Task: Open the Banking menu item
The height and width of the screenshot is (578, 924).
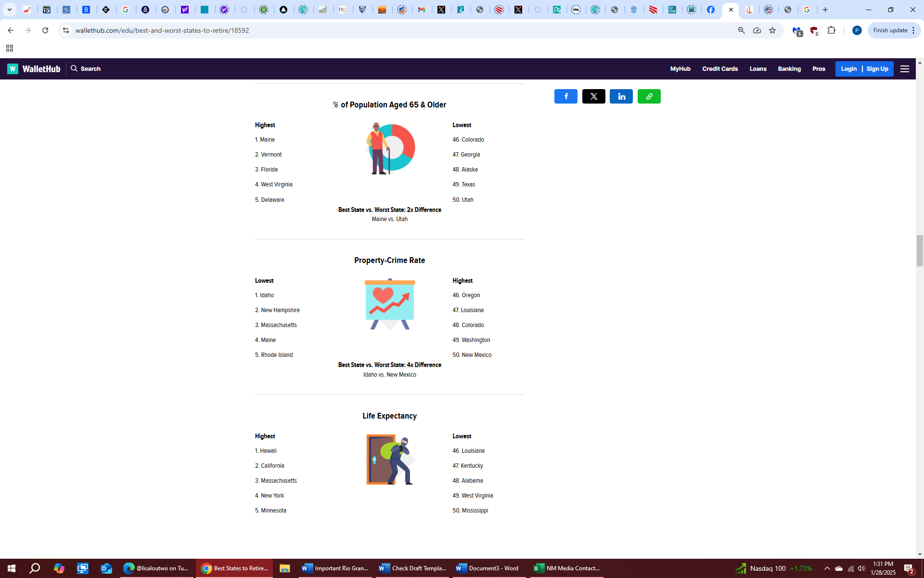Action: [x=789, y=69]
